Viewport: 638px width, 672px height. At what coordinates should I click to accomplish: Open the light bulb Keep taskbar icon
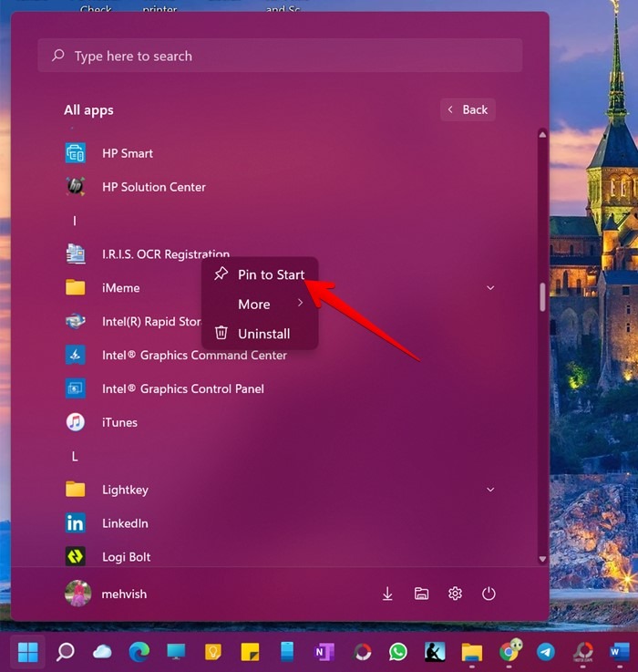tap(213, 652)
